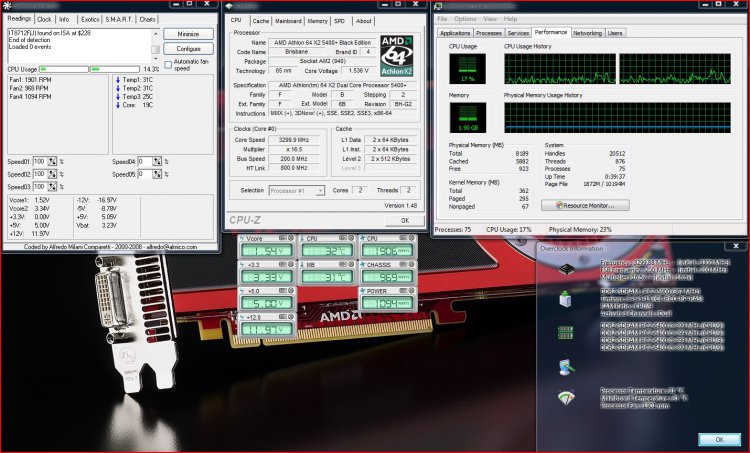
Task: Close the POWER fan gadget
Action: tap(411, 291)
